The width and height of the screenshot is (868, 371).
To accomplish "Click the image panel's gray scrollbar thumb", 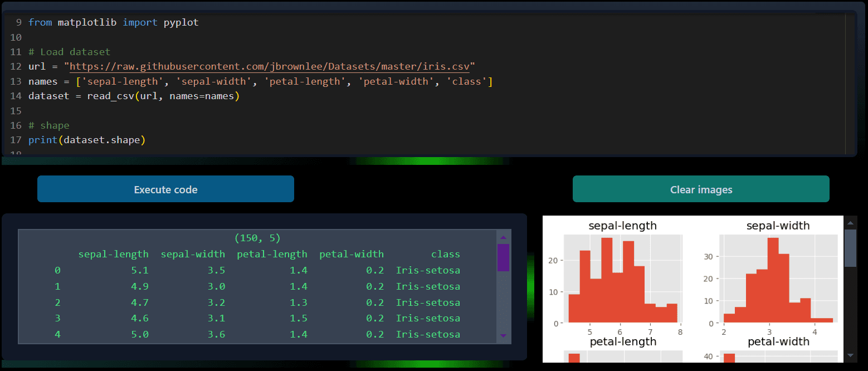I will tap(850, 248).
